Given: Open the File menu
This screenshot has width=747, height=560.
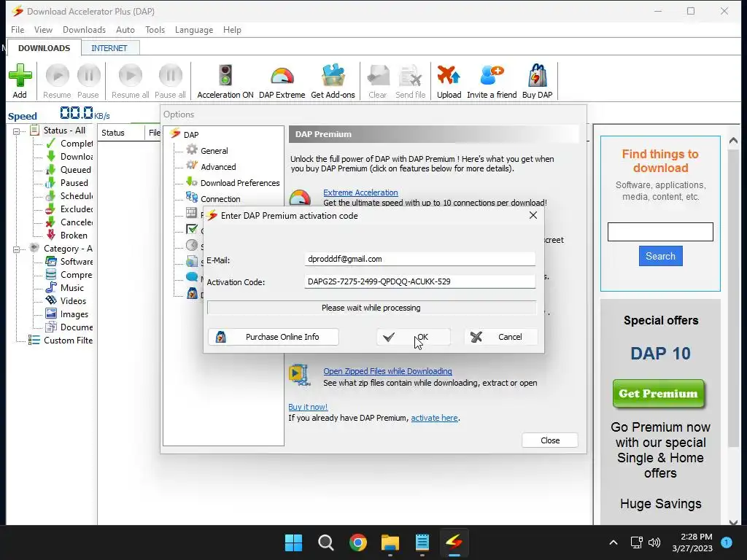Looking at the screenshot, I should coord(18,29).
